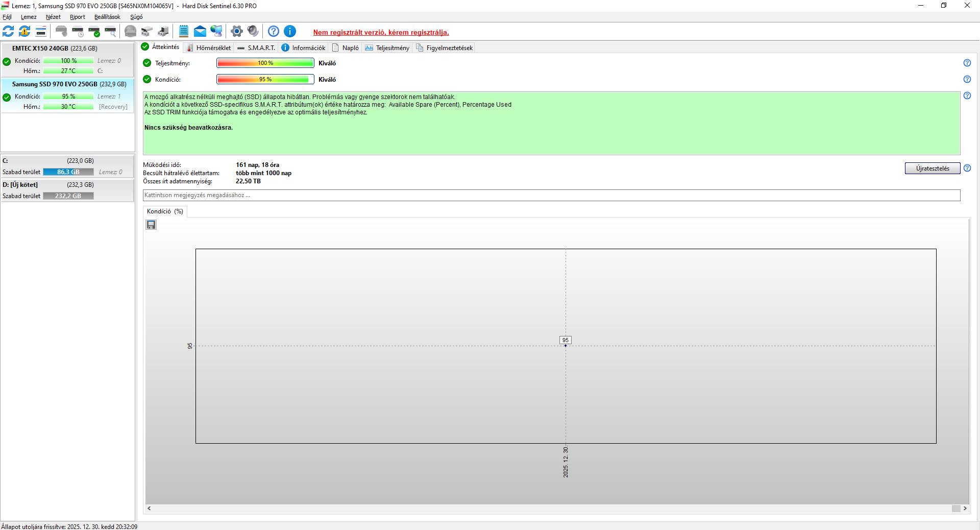The width and height of the screenshot is (980, 530).
Task: Open the Fájl menu
Action: coord(7,17)
